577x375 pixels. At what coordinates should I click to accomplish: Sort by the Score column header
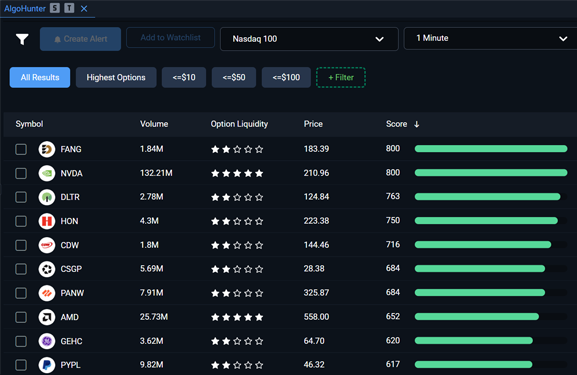pyautogui.click(x=396, y=124)
